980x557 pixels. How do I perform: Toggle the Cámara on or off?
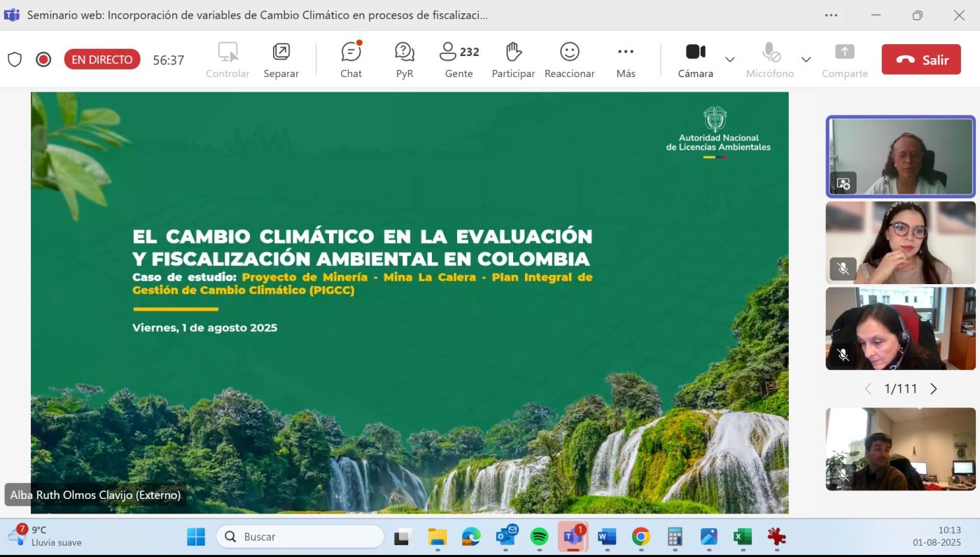coord(695,59)
